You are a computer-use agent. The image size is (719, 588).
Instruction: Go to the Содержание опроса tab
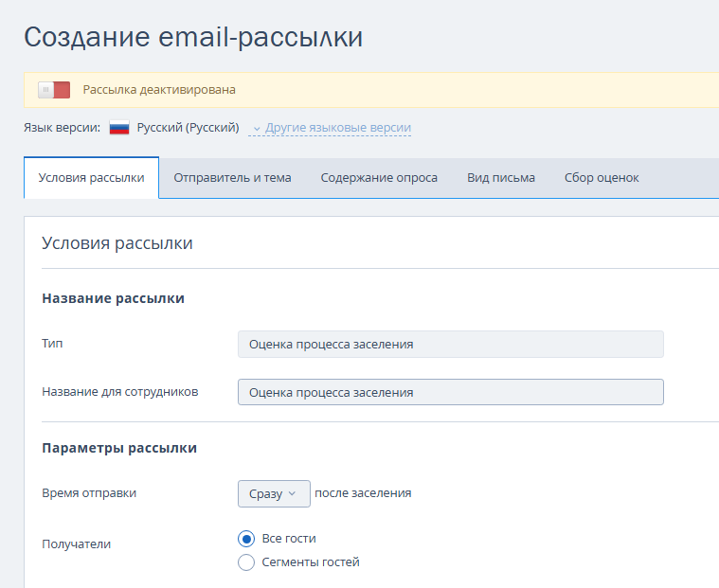pyautogui.click(x=379, y=178)
